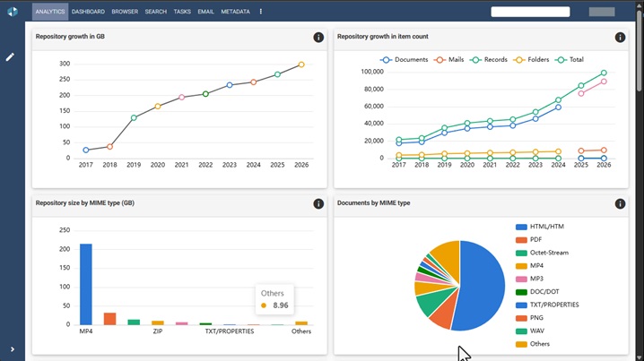Select the orange second bar in the MIME size chart
The image size is (644, 361).
(x=109, y=319)
